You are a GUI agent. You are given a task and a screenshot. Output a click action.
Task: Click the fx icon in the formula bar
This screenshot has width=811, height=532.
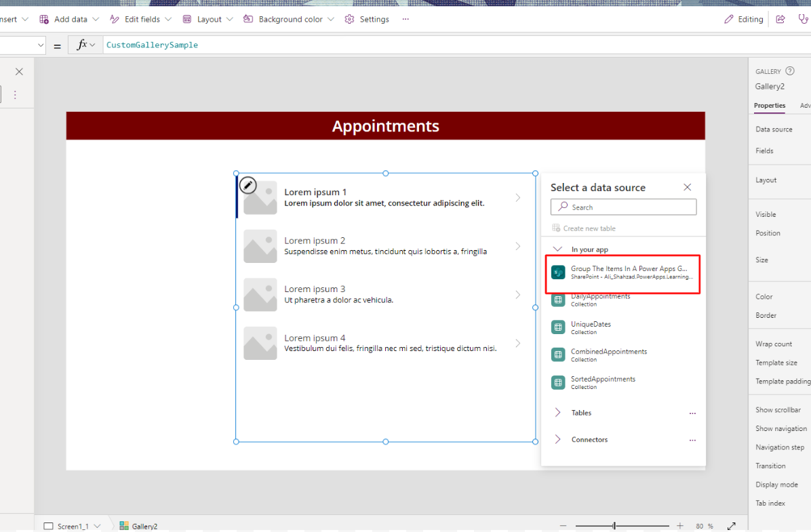(81, 44)
